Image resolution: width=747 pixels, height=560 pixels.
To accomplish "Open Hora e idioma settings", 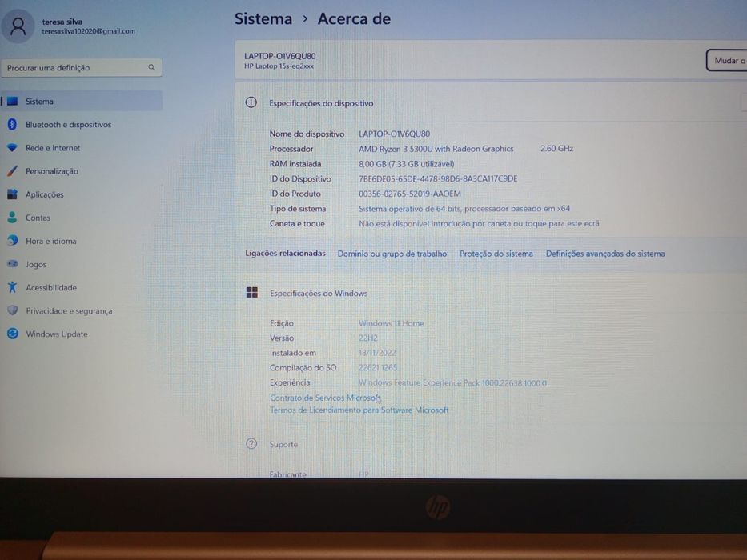I will 51,242.
